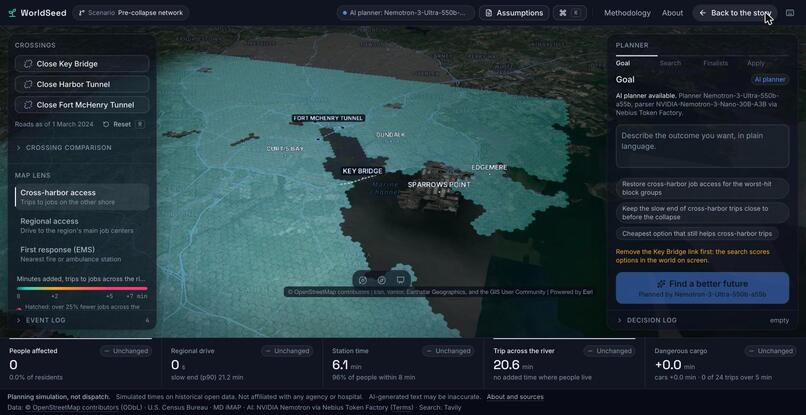Select the Trip across the river metric card
The height and width of the screenshot is (415, 806).
point(564,365)
